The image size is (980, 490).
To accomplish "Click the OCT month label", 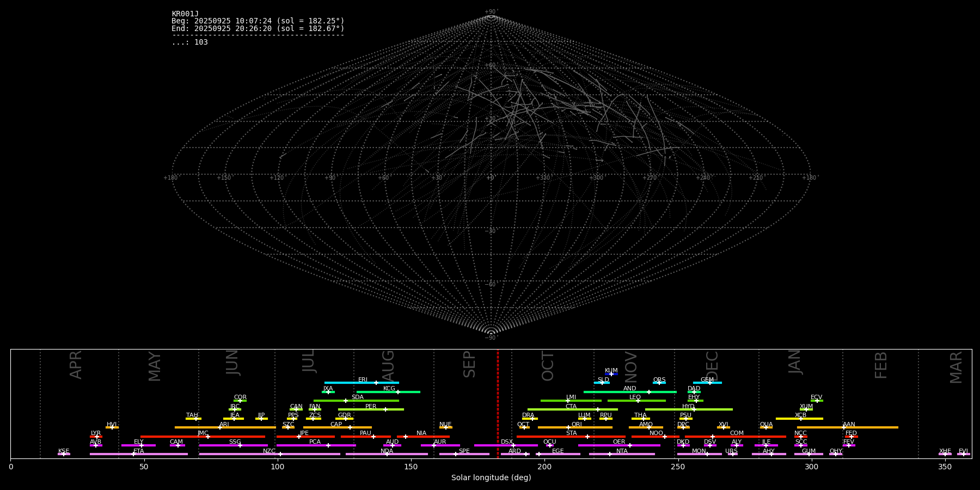I will tap(548, 366).
